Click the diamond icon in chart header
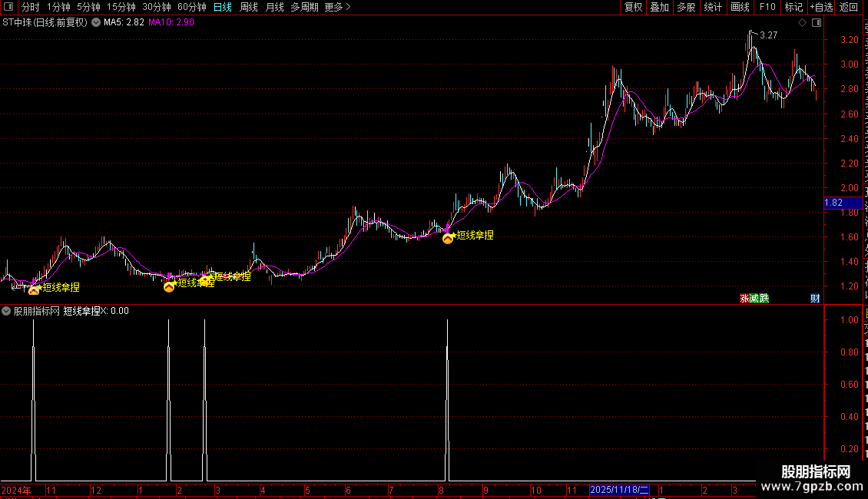This screenshot has height=499, width=868. coord(802,23)
